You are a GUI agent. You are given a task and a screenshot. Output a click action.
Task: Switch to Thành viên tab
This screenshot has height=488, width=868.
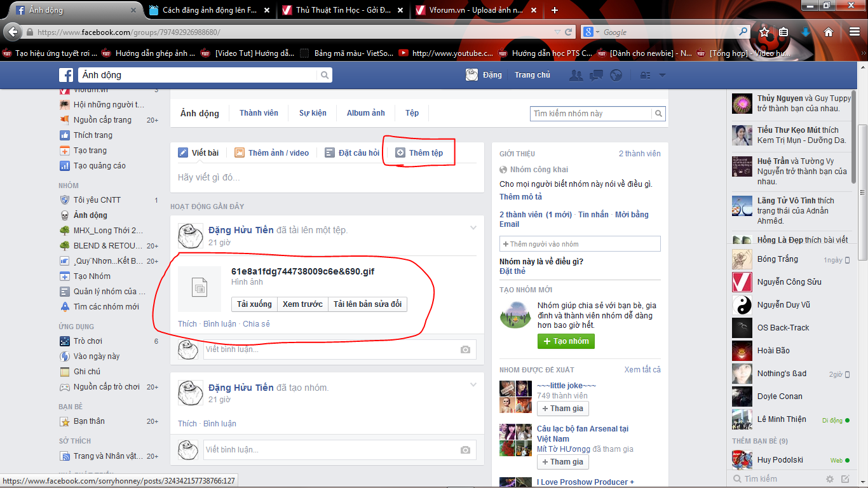(x=259, y=113)
